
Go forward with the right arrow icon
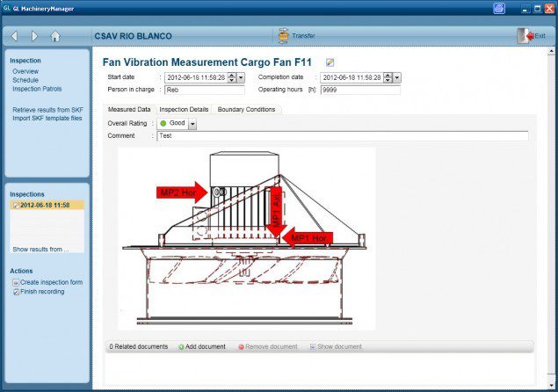point(34,36)
